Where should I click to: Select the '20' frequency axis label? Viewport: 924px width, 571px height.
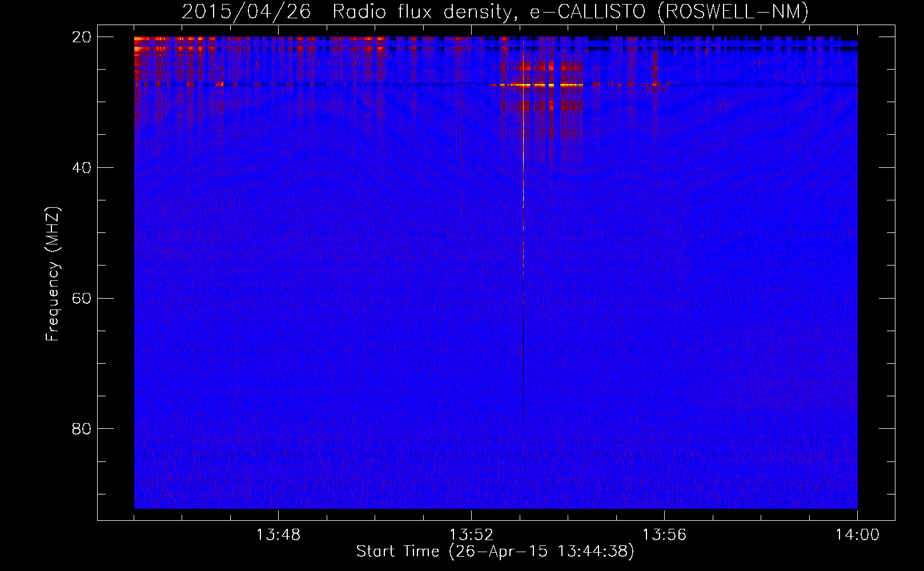tap(82, 37)
